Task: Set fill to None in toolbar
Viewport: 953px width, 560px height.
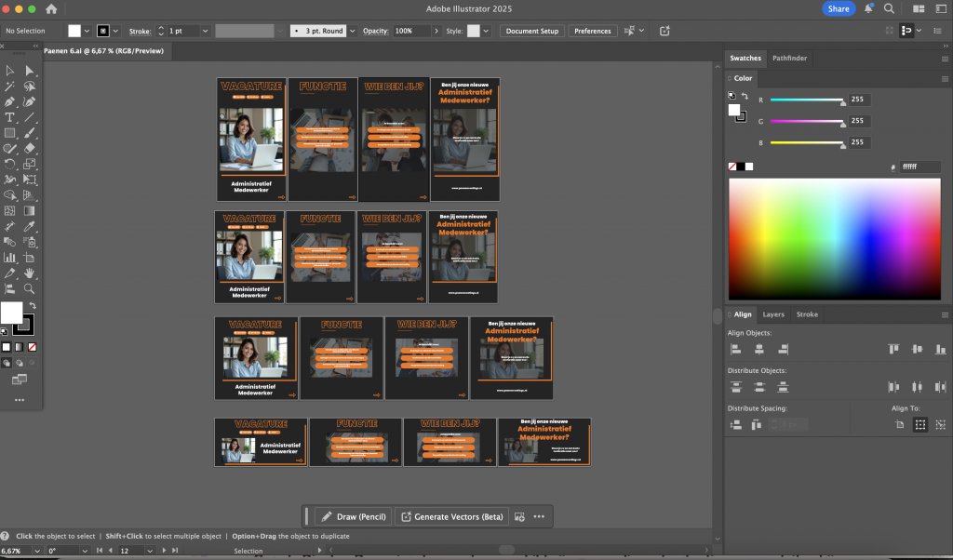Action: 33,347
